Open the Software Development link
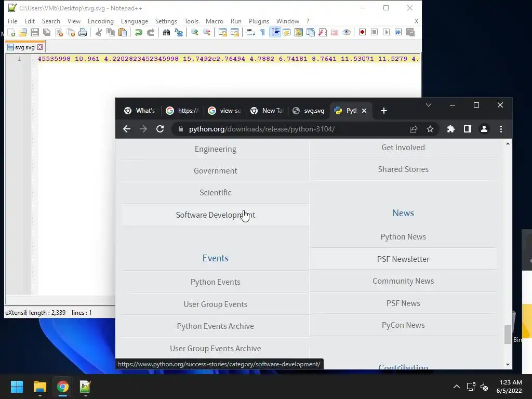Image resolution: width=532 pixels, height=399 pixels. (x=216, y=215)
